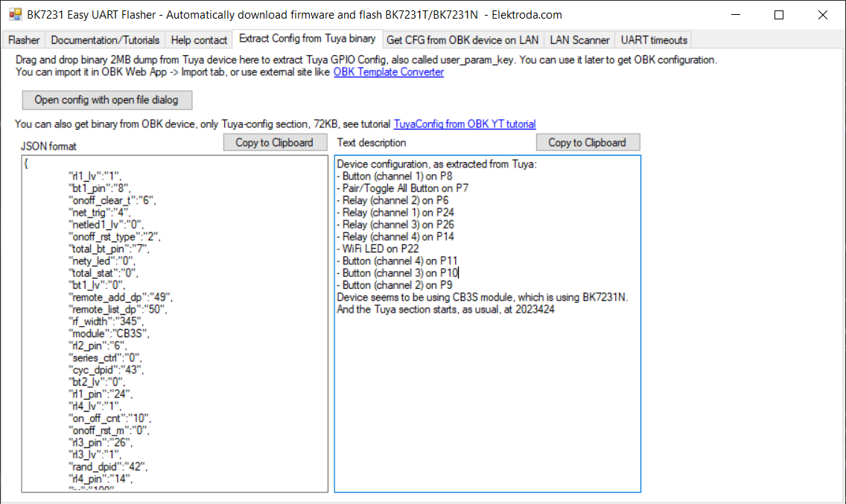Click 'Relay (channel 3) on P26' line
846x504 pixels.
point(395,225)
